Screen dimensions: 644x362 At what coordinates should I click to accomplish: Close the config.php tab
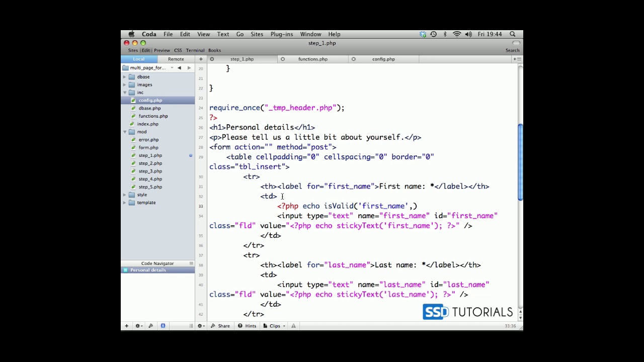coord(354,59)
